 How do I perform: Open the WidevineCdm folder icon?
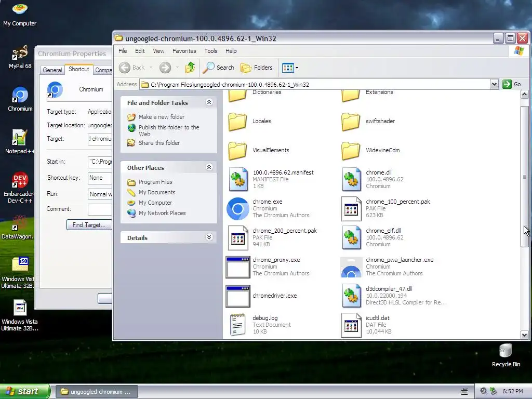pyautogui.click(x=351, y=151)
